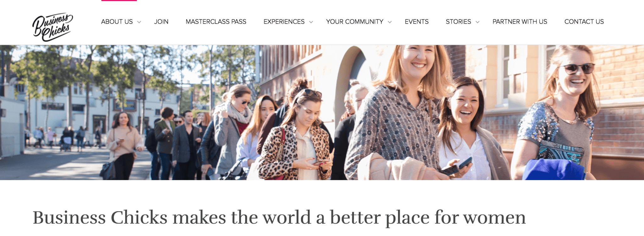Navigate to the Events page
Image resolution: width=644 pixels, height=236 pixels.
(417, 22)
